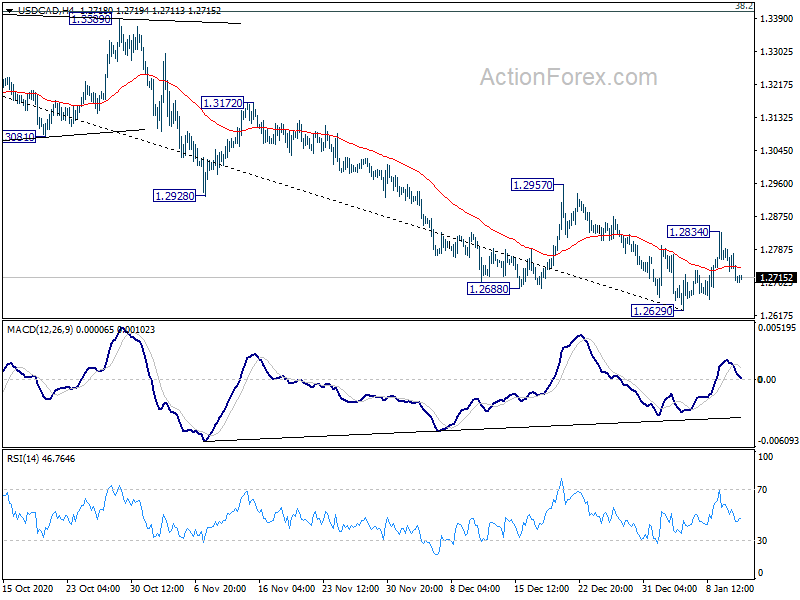Click the 1.29280 price label
This screenshot has width=800, height=600.
[x=174, y=196]
